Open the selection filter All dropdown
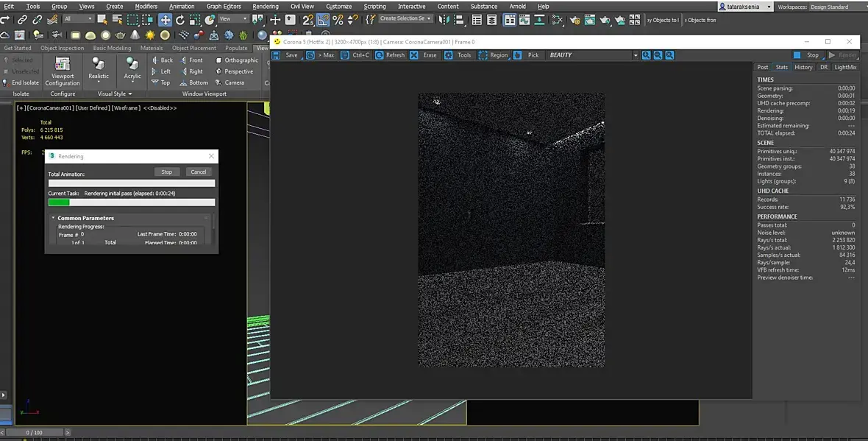This screenshot has height=441, width=868. coord(77,19)
